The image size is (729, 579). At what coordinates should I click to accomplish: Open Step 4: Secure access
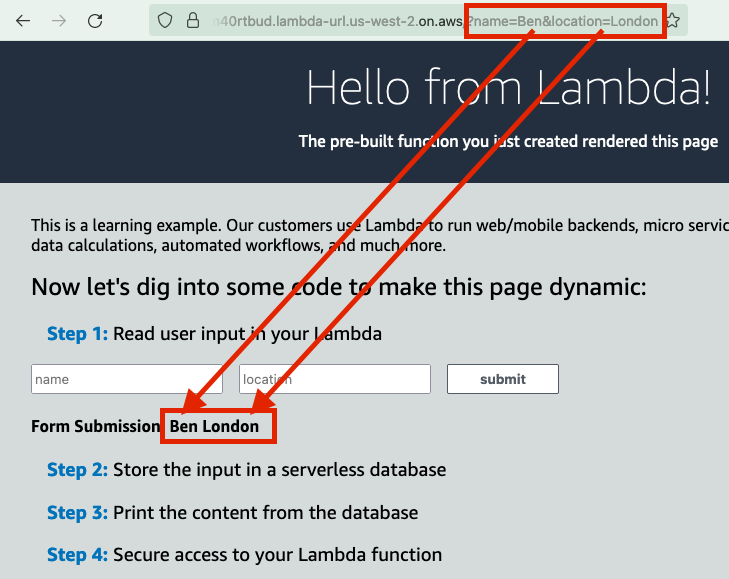[245, 555]
